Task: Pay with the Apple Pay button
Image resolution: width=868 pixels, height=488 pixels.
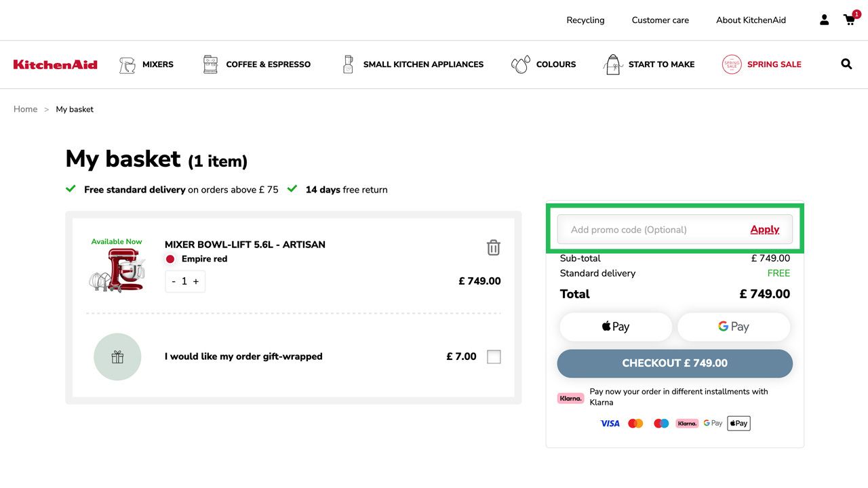Action: click(x=616, y=327)
